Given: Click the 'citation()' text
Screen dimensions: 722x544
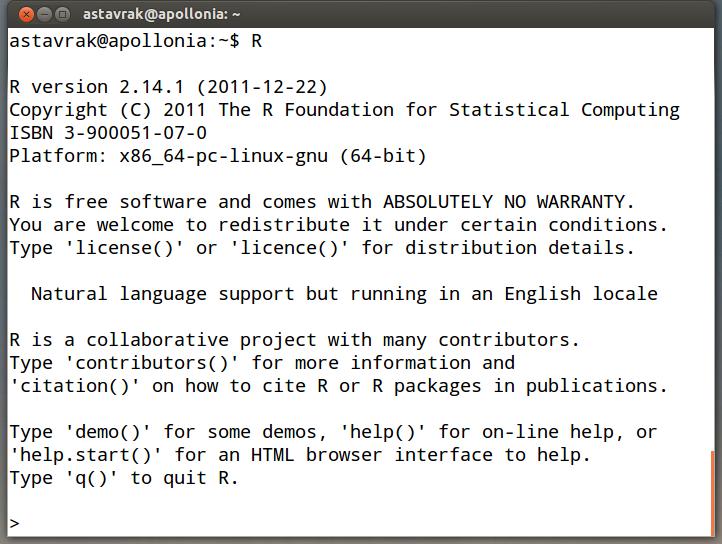Looking at the screenshot, I should (75, 386).
